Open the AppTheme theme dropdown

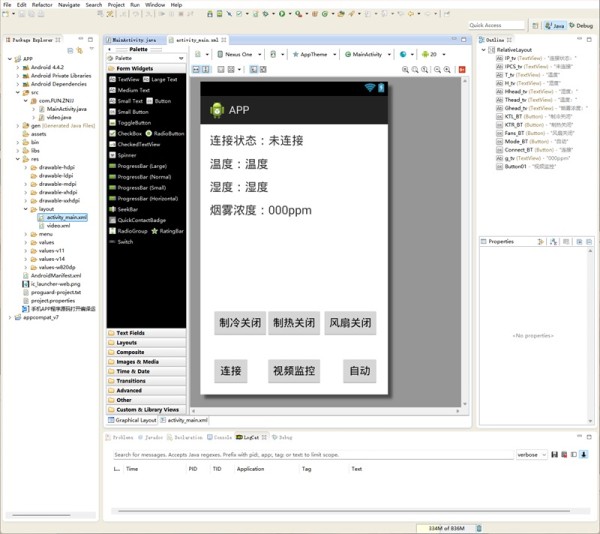tap(314, 54)
